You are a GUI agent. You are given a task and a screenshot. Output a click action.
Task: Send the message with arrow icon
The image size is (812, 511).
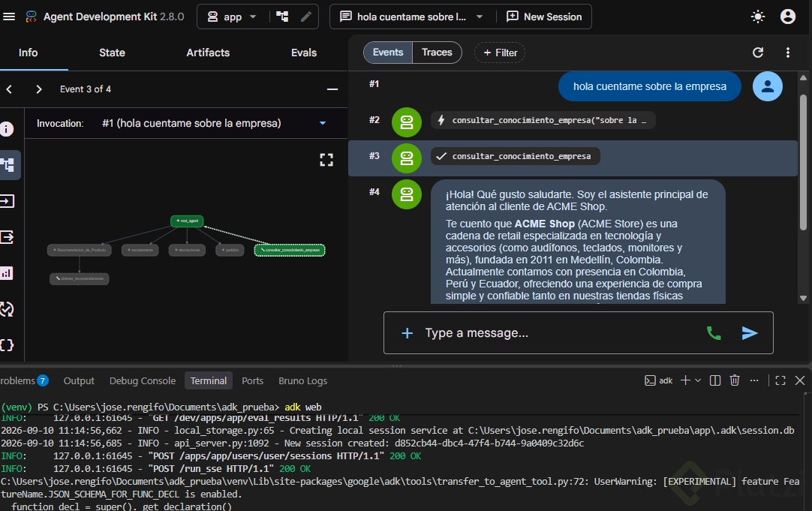point(750,333)
